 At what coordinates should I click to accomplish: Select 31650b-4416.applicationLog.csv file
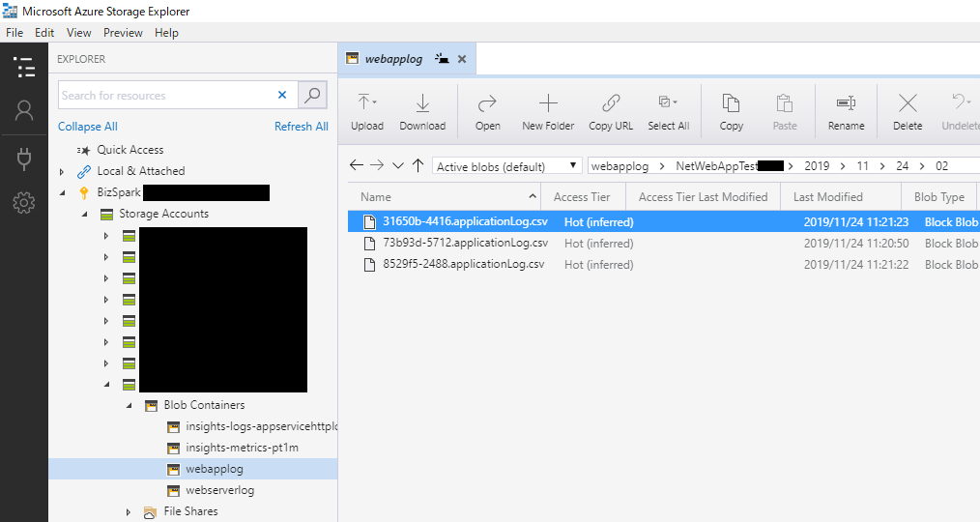(x=664, y=222)
